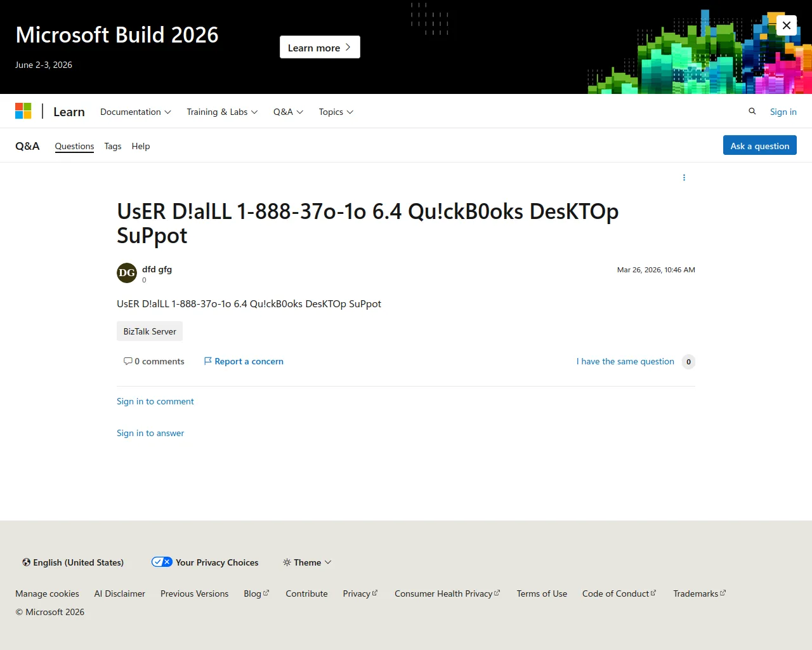Image resolution: width=812 pixels, height=650 pixels.
Task: Expand the Topics dropdown
Action: 336,112
